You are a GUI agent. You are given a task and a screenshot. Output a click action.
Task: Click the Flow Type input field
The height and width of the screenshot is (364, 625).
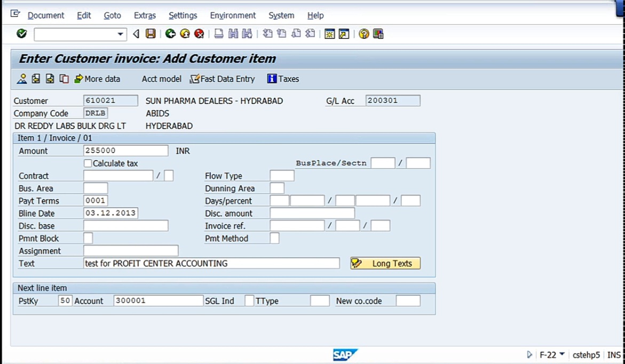point(282,176)
